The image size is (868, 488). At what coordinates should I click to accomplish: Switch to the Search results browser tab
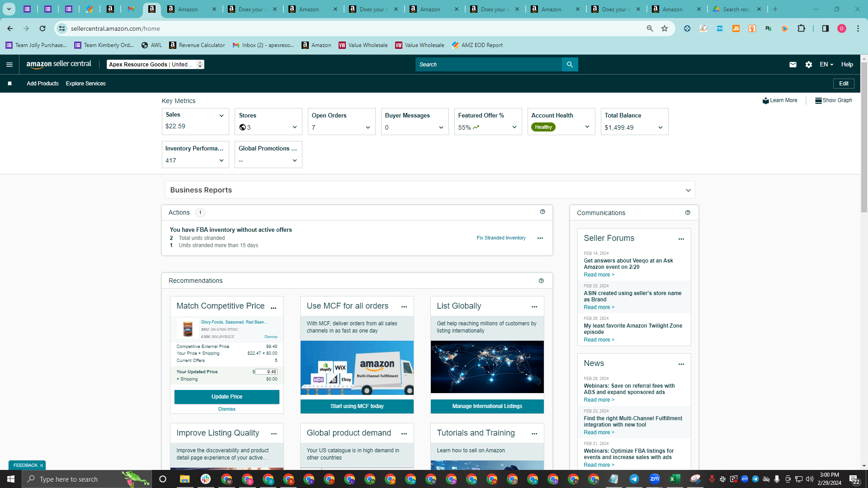pyautogui.click(x=737, y=9)
